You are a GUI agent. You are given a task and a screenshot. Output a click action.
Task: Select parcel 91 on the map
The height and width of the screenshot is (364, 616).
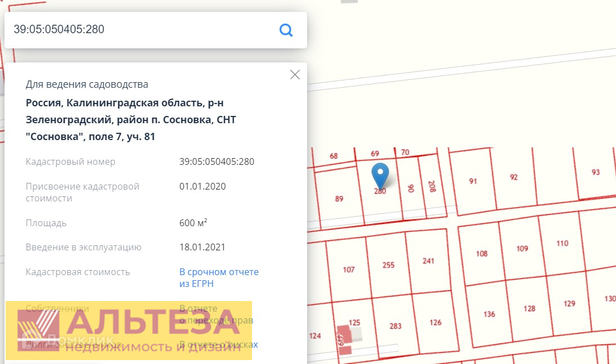473,181
